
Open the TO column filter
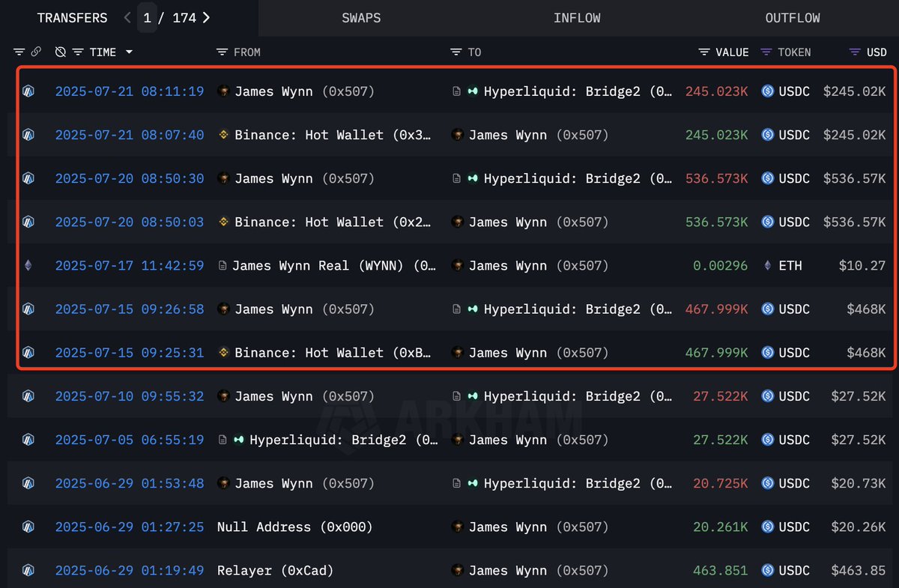[x=455, y=52]
